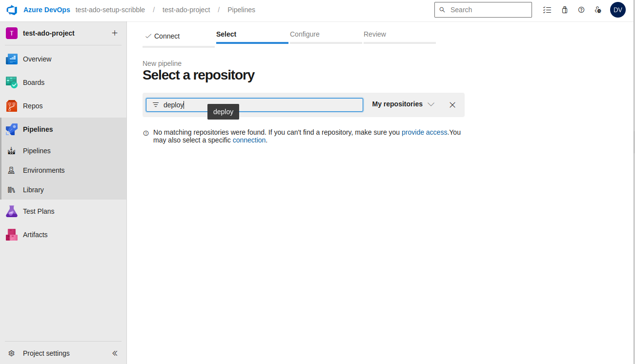Click the test-ado-project title in sidebar
This screenshot has width=635, height=364.
pos(49,33)
